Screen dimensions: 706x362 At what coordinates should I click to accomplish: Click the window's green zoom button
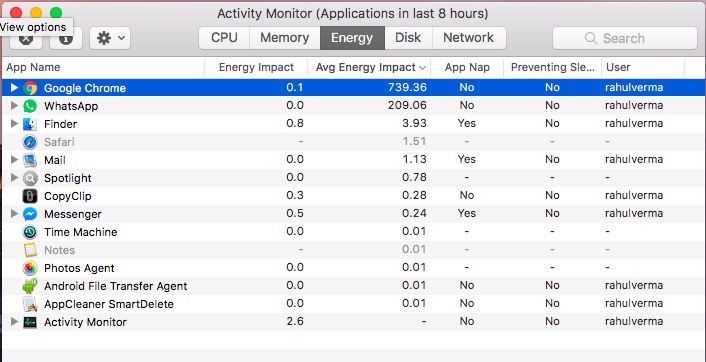pos(56,13)
